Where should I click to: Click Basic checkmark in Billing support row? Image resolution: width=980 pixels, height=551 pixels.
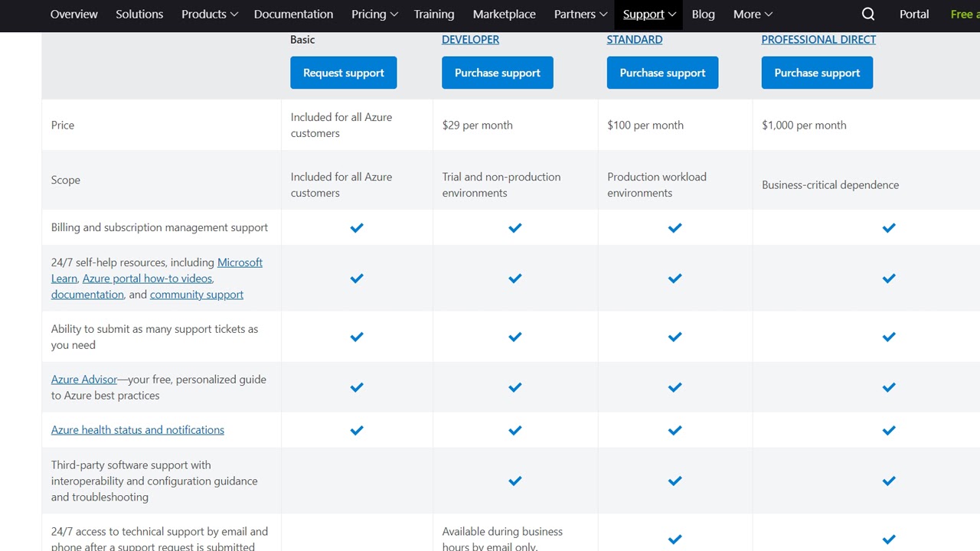coord(357,227)
